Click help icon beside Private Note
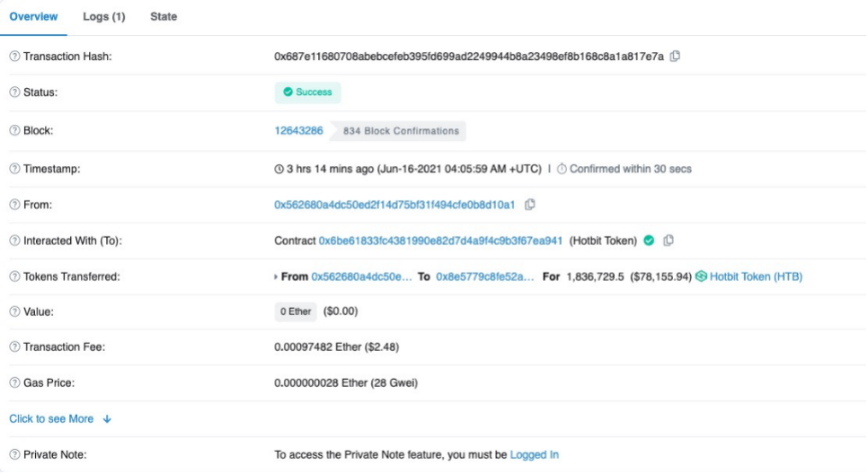Viewport: 868px width, 474px height. pyautogui.click(x=14, y=455)
